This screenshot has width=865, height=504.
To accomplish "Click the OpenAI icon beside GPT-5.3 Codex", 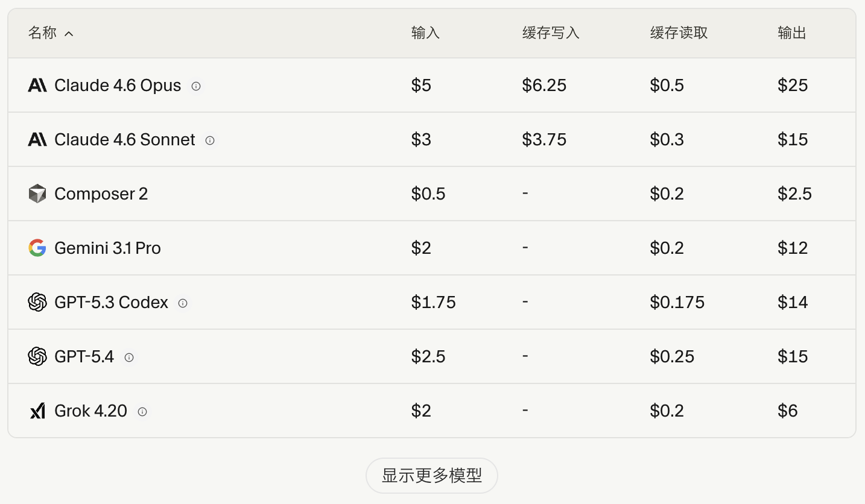I will pos(37,302).
